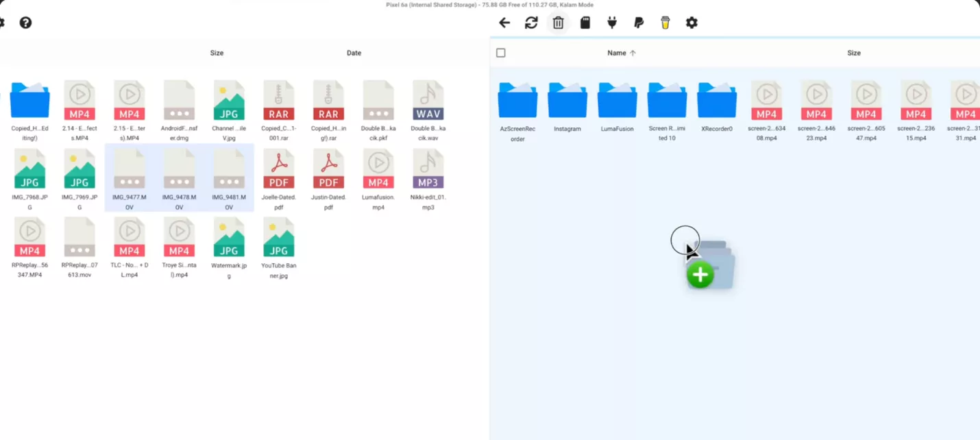Image resolution: width=980 pixels, height=440 pixels.
Task: Toggle the Name sort direction arrow
Action: pos(633,53)
